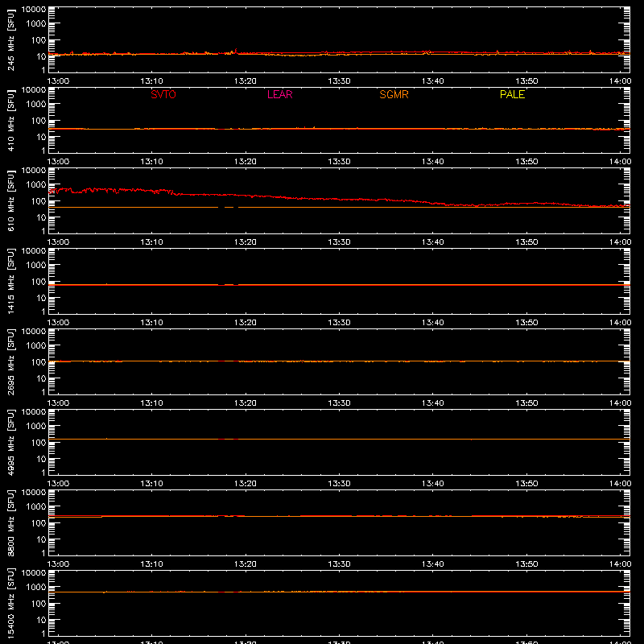Click the 245 MHz [SFU] axis title
This screenshot has height=644, width=644.
[10, 39]
